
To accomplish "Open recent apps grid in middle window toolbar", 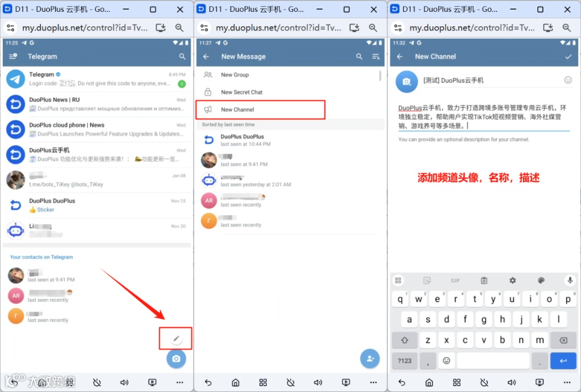I will 263,382.
